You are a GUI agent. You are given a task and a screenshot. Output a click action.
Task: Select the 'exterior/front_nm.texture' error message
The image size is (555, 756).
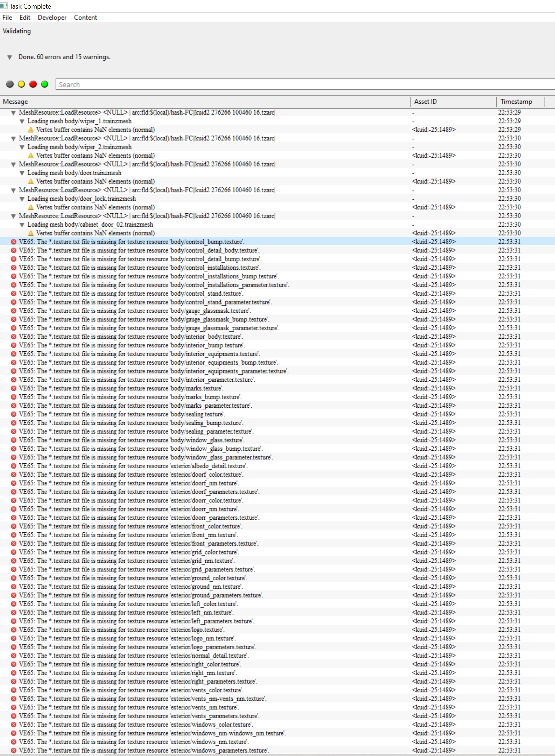pyautogui.click(x=129, y=535)
